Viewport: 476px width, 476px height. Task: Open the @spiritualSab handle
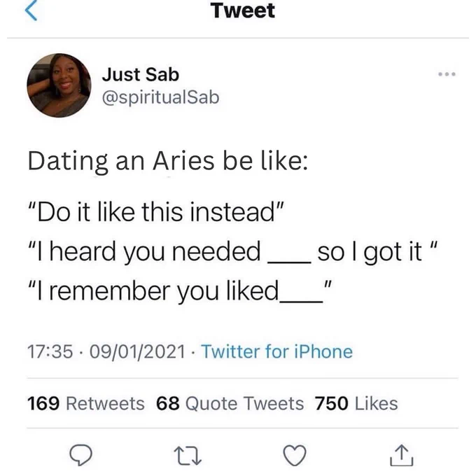tap(160, 98)
